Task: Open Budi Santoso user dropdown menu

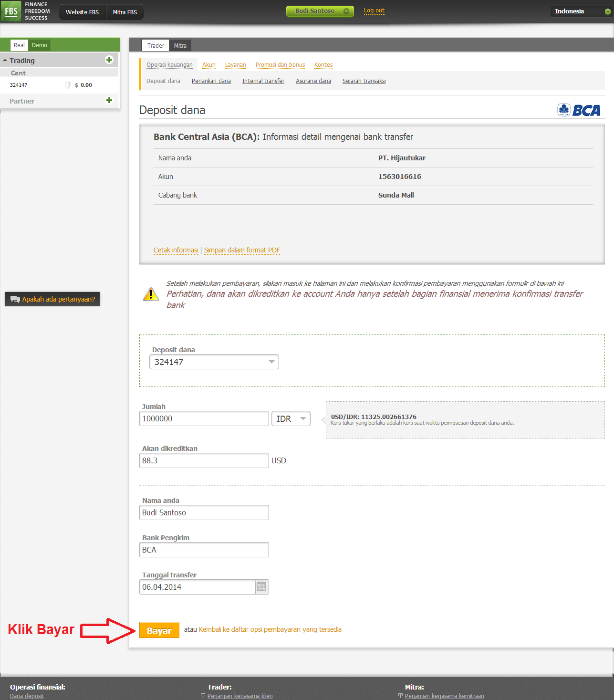Action: pyautogui.click(x=320, y=11)
